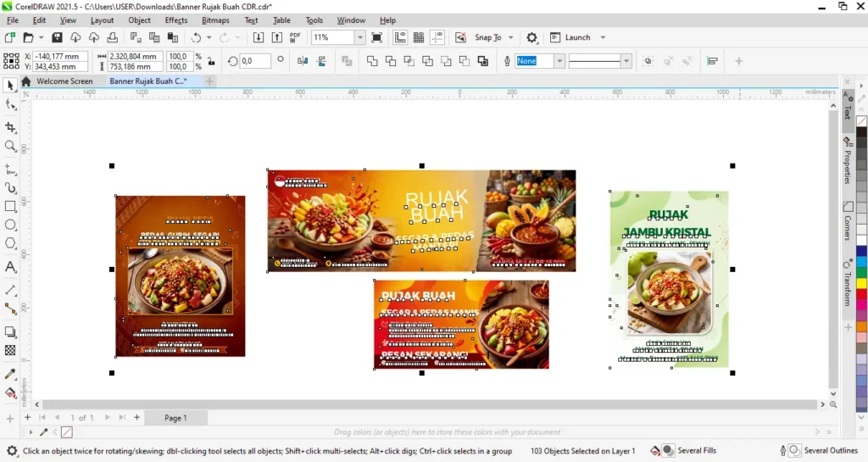Activate the Eyedropper tool
868x462 pixels.
point(10,374)
